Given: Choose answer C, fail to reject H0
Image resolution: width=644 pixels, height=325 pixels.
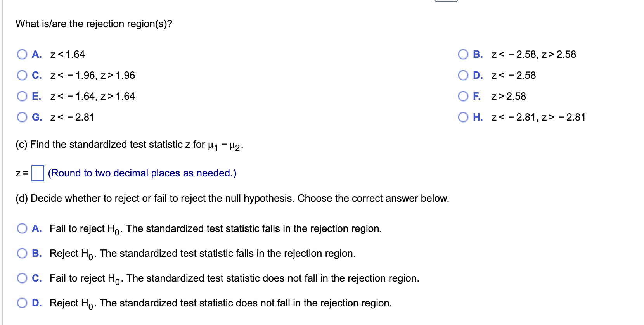Looking at the screenshot, I should (22, 278).
